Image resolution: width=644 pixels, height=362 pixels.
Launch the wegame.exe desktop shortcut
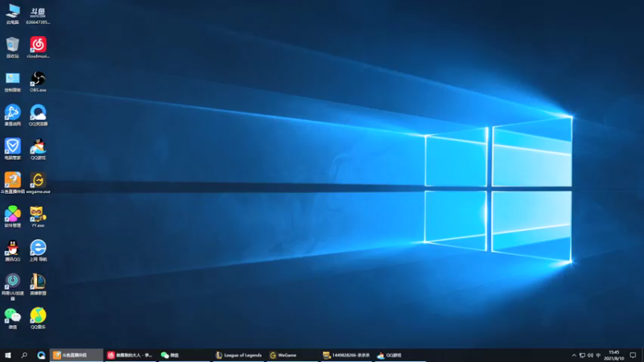click(38, 183)
